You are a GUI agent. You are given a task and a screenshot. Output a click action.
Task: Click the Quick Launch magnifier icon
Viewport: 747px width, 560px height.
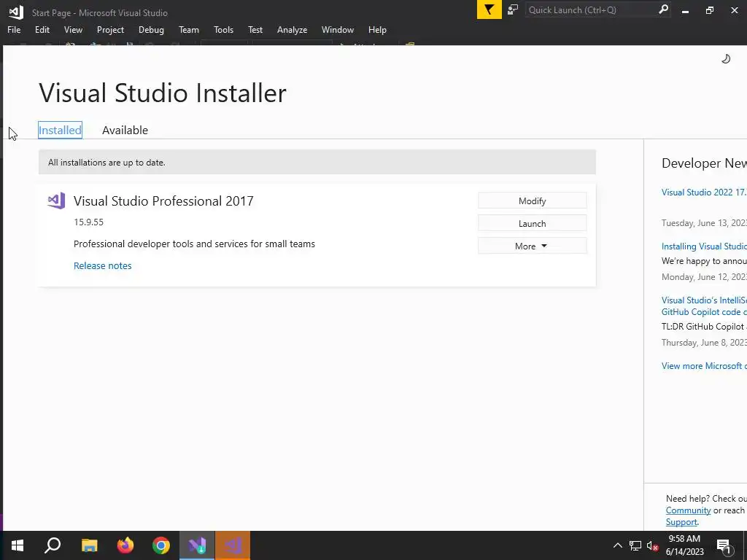pyautogui.click(x=662, y=9)
